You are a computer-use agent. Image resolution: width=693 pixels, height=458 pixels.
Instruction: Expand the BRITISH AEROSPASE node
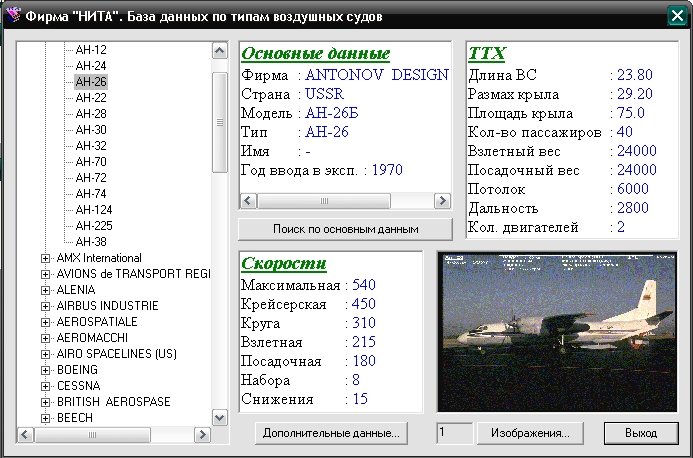pos(45,402)
